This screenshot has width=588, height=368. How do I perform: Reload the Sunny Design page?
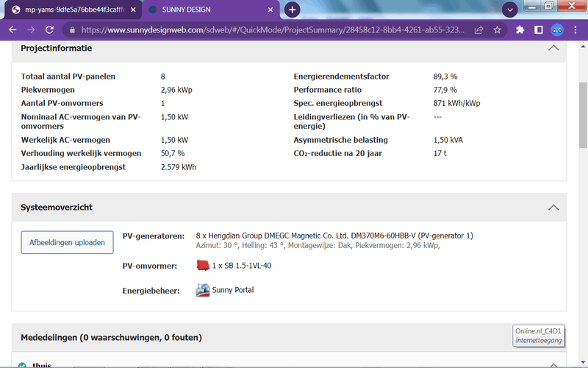(x=49, y=30)
